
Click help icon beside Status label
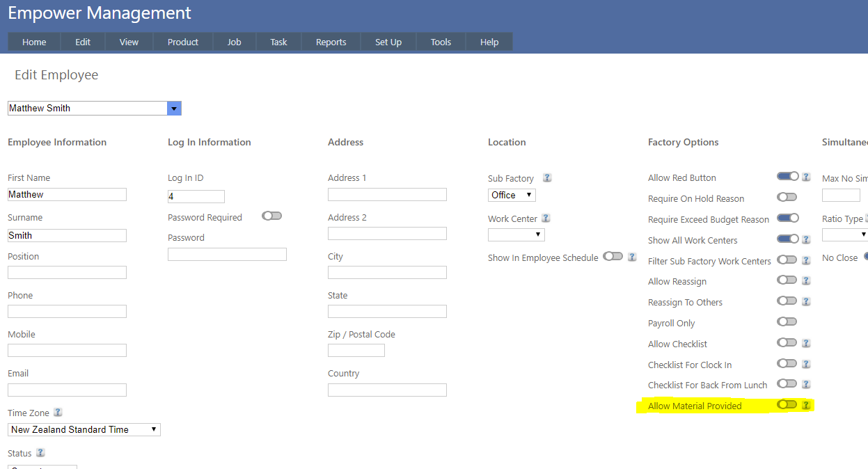[40, 453]
